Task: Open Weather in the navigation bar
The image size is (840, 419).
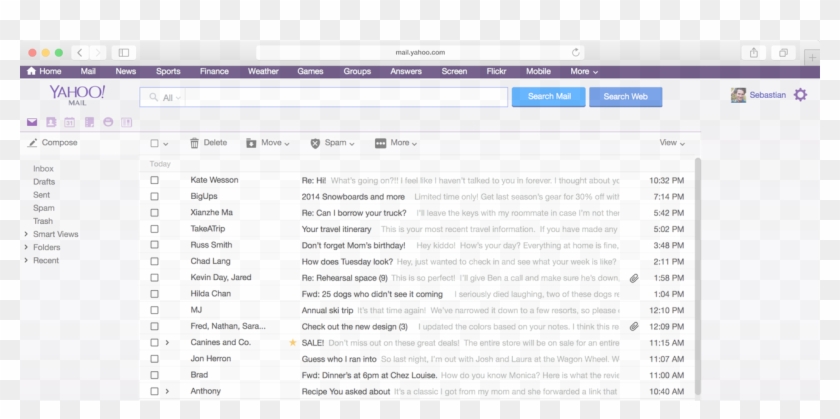Action: pyautogui.click(x=263, y=71)
